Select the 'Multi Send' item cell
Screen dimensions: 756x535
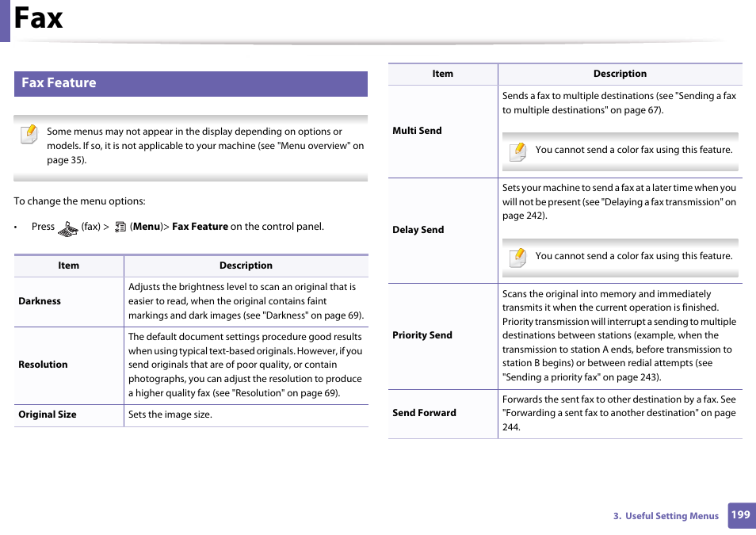tap(443, 132)
